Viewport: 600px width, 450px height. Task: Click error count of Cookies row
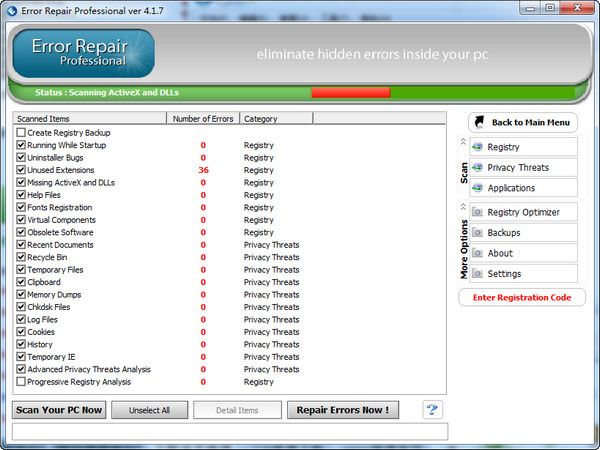(203, 332)
